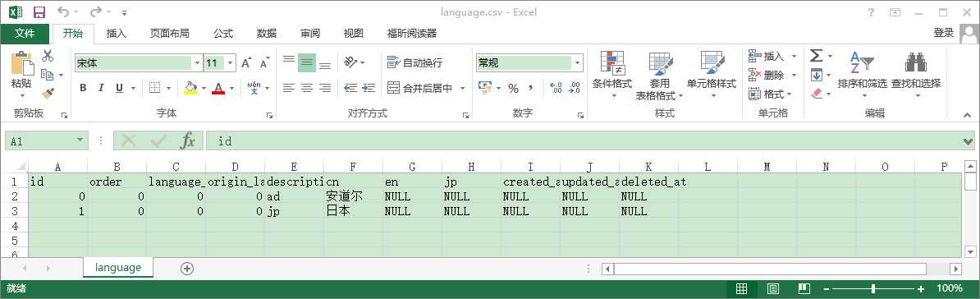Center text horizontally
The height and width of the screenshot is (299, 980).
(307, 88)
